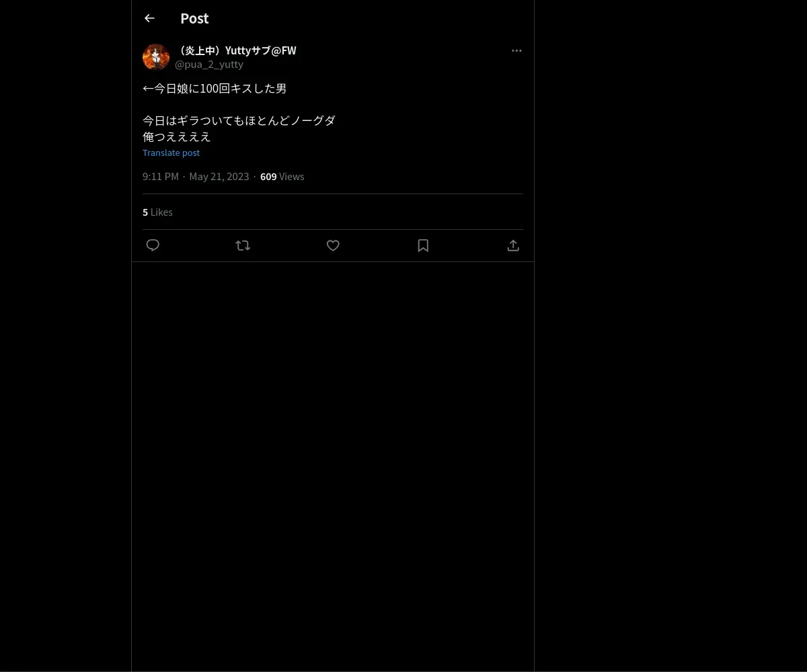This screenshot has height=672, width=807.
Task: Open the three-dot more options menu
Action: tap(516, 50)
